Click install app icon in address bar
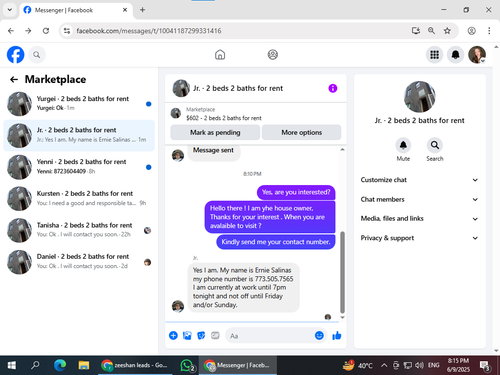The width and height of the screenshot is (500, 375). [416, 31]
